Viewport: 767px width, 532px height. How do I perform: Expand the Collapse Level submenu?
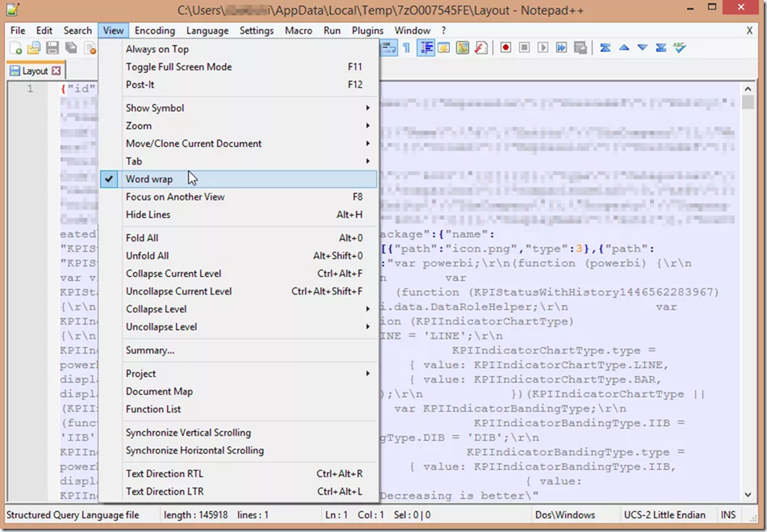(x=239, y=309)
